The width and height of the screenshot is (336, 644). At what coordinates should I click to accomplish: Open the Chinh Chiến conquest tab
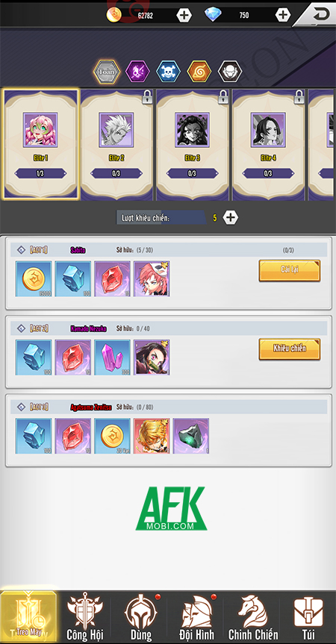(253, 617)
